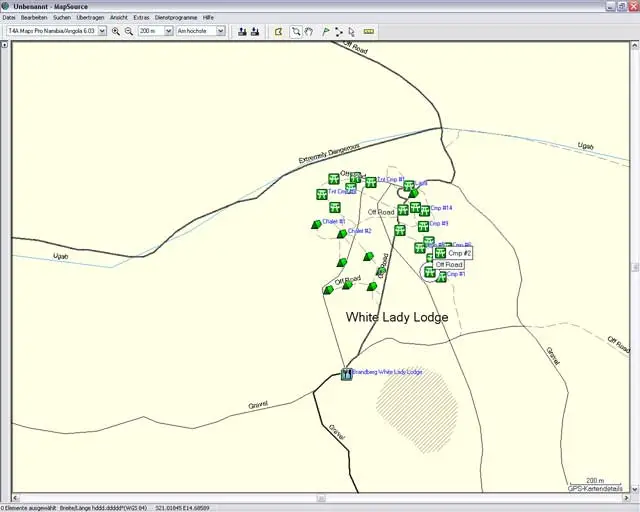
Task: Click the zoom out magnifier icon
Action: pyautogui.click(x=129, y=31)
